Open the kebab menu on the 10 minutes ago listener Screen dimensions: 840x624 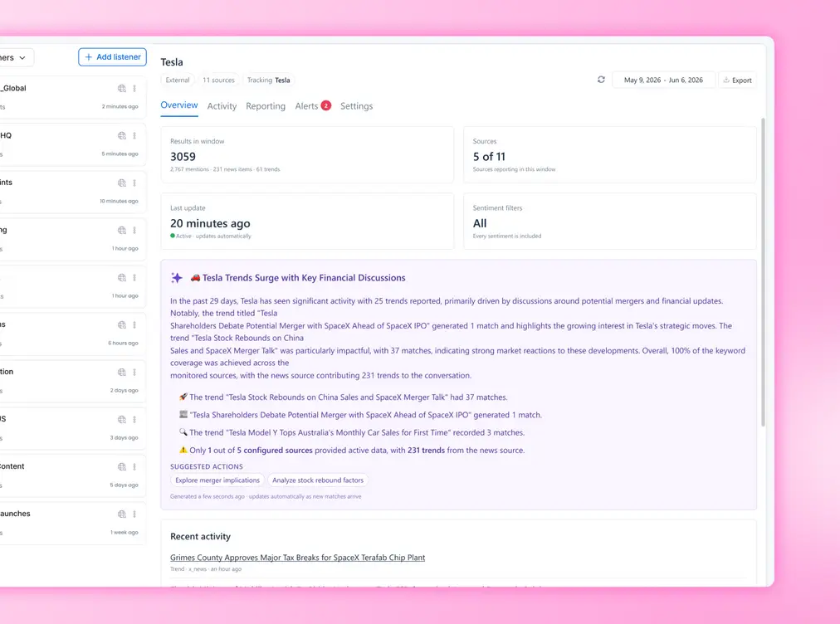[134, 183]
